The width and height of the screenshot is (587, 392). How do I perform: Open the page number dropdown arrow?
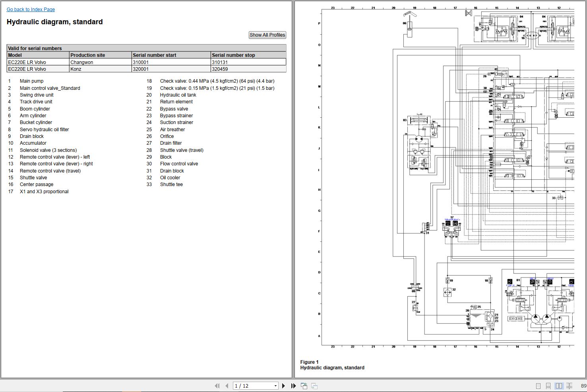[275, 386]
